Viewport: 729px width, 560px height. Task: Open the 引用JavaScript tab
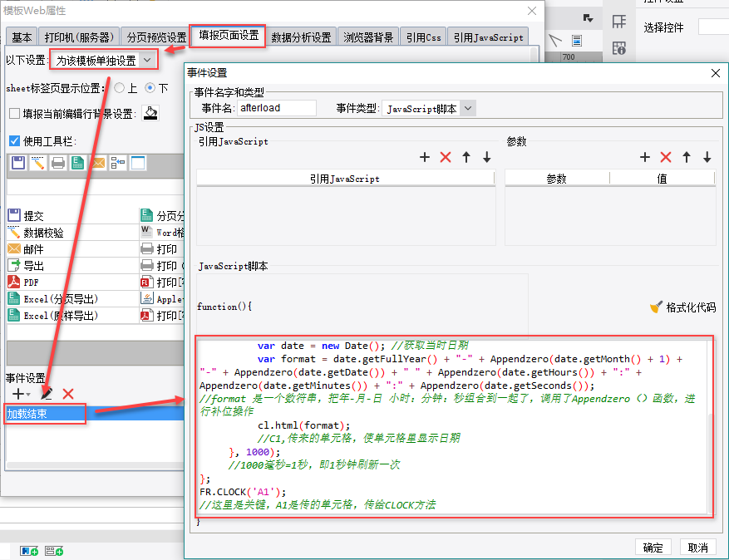(488, 37)
